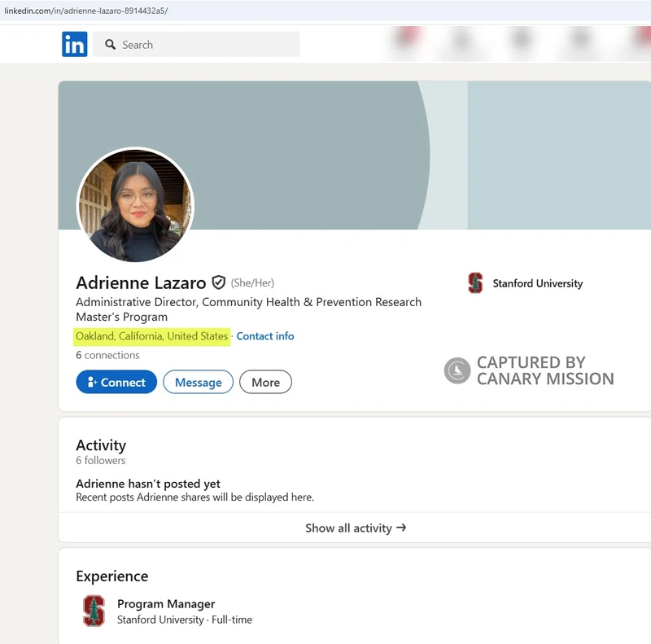Click the (She/Her) pronouns text
651x644 pixels.
(x=252, y=283)
